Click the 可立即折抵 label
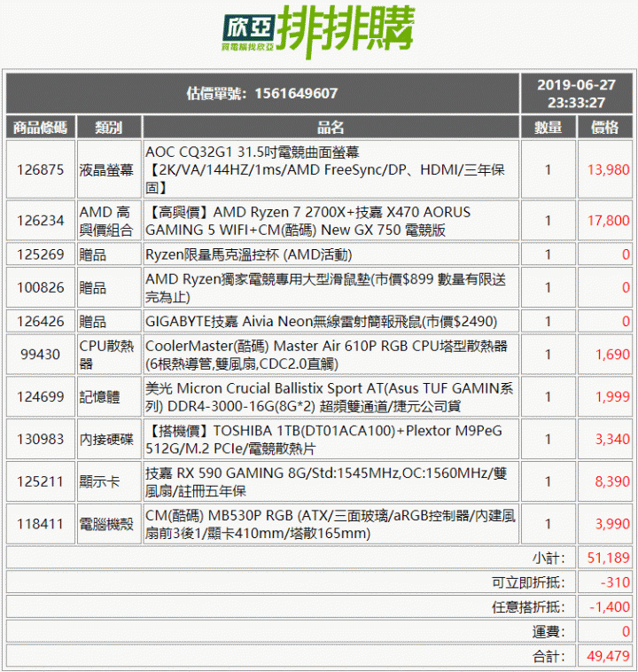 [x=528, y=582]
